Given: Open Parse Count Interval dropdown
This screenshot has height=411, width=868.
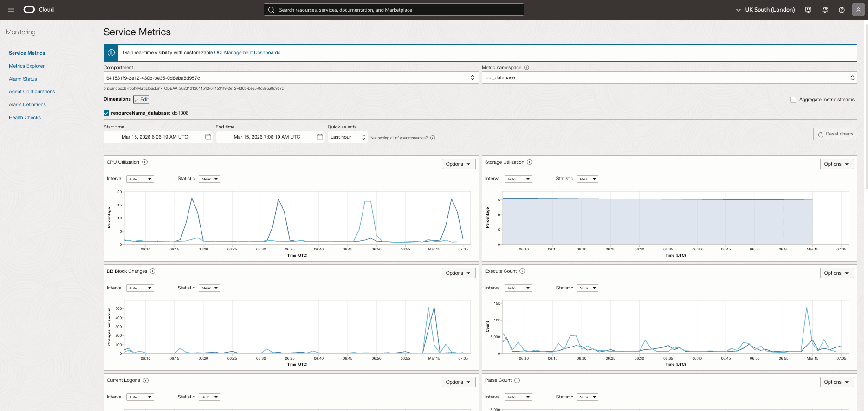Looking at the screenshot, I should coord(518,397).
